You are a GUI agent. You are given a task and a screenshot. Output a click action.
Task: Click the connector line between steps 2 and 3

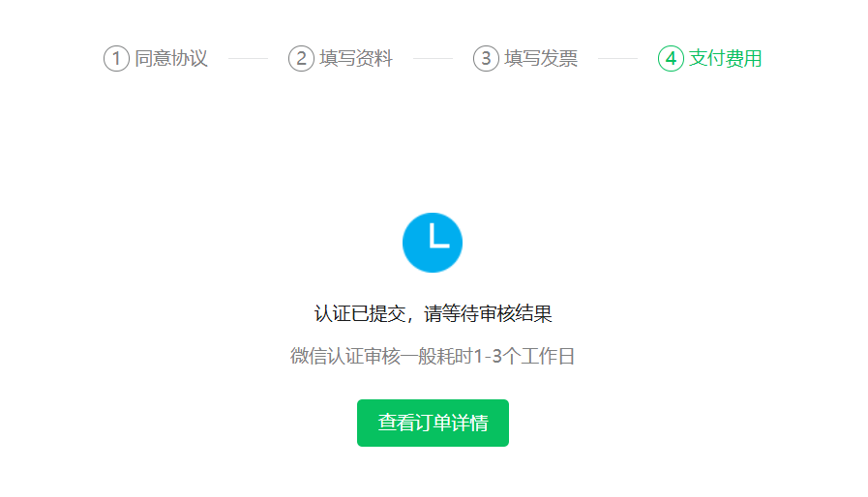click(433, 58)
